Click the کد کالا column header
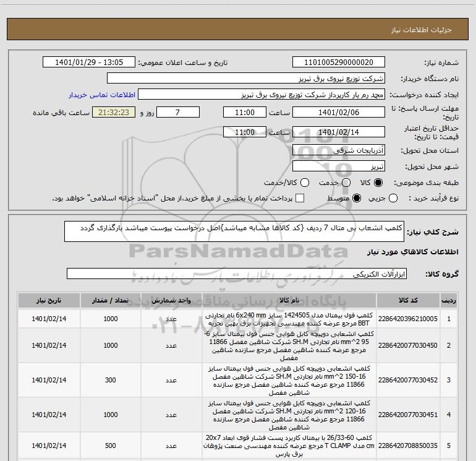476x461 pixels. [x=408, y=300]
